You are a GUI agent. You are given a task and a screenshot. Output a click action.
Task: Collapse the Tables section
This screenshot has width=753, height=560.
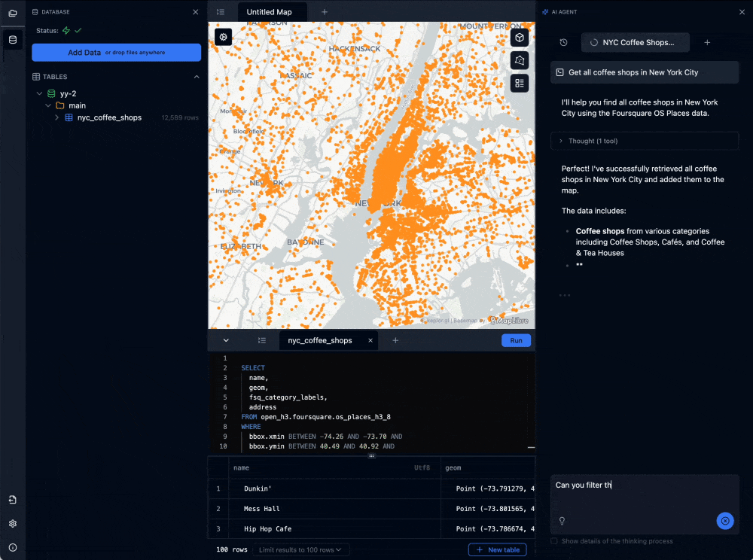pyautogui.click(x=197, y=77)
